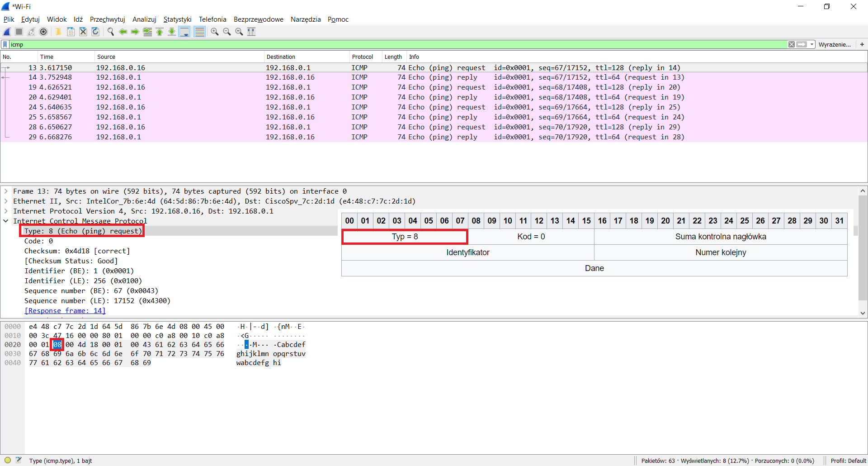Select the Checksum: 0x4d18 field

(77, 251)
